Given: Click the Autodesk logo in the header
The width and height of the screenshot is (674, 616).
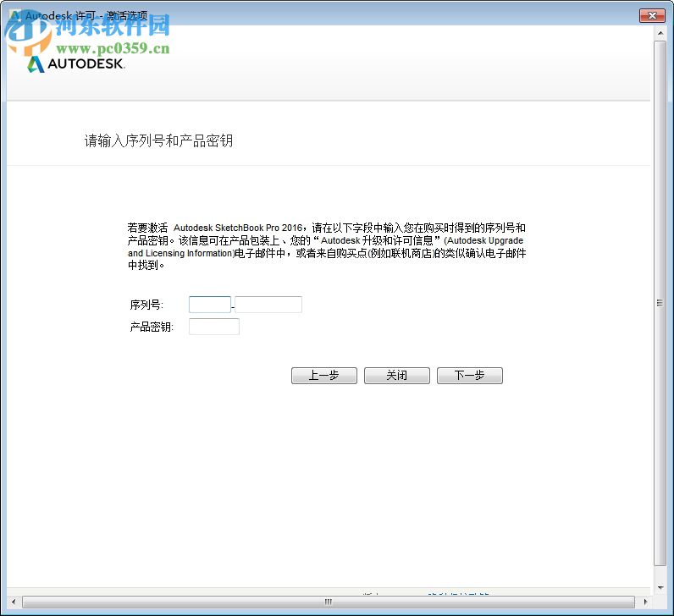Looking at the screenshot, I should click(x=76, y=64).
